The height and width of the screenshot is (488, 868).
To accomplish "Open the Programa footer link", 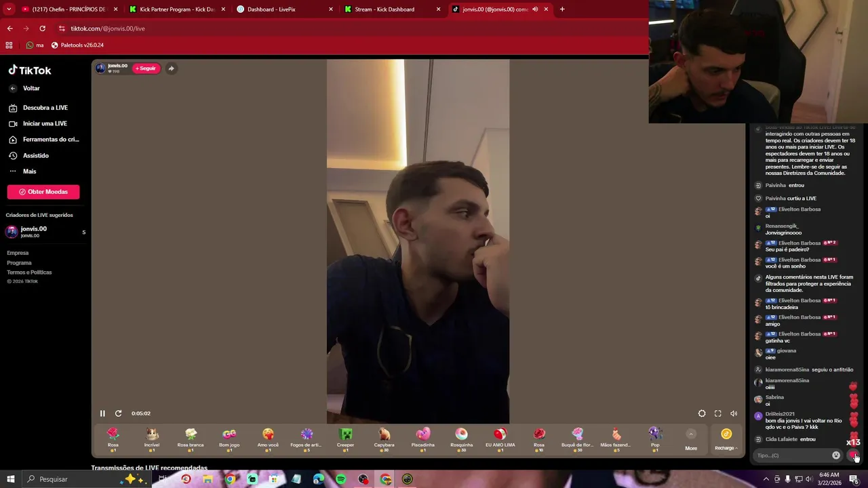I will pyautogui.click(x=19, y=262).
